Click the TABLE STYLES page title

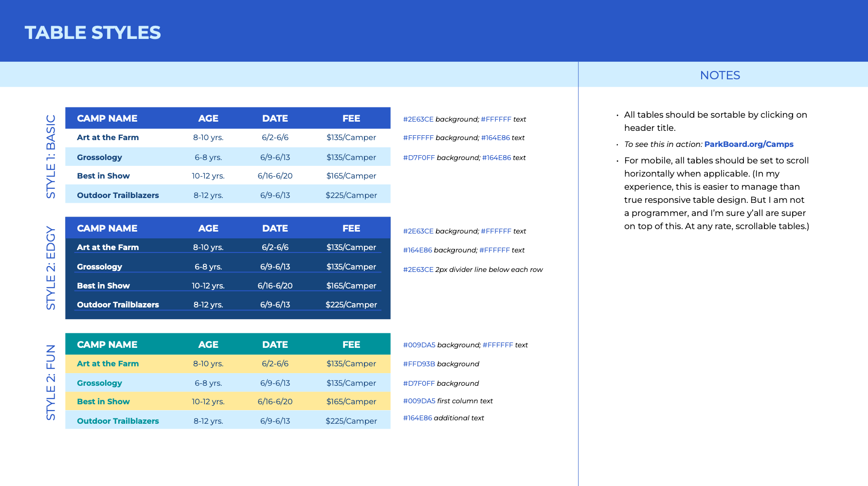point(92,33)
